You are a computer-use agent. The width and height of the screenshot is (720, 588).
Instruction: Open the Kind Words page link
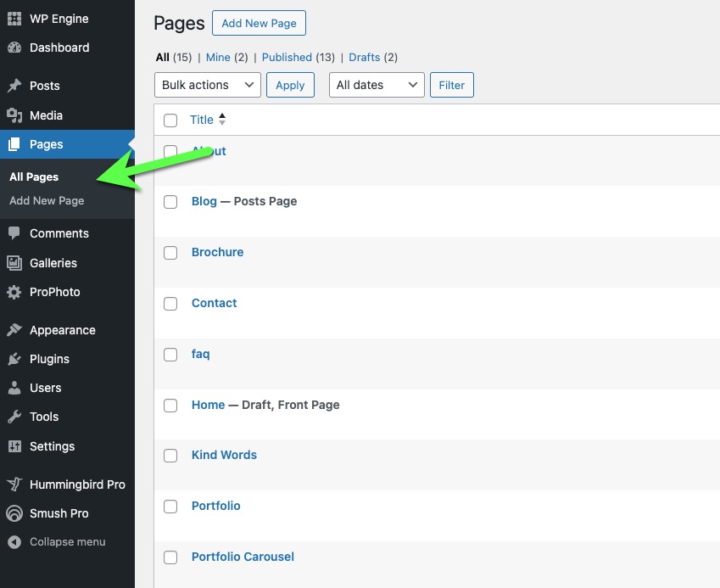224,455
